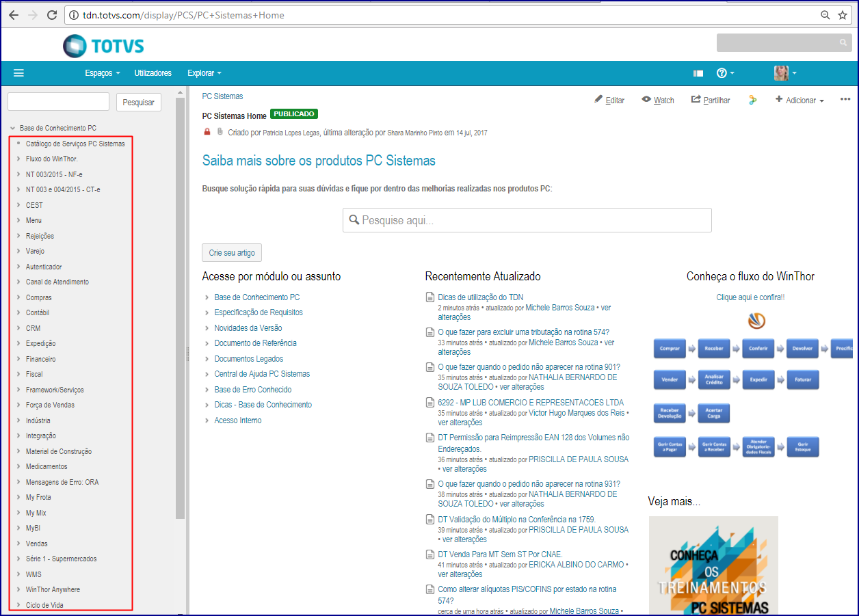Click the browser address bar URL
859x616 pixels.
[184, 15]
